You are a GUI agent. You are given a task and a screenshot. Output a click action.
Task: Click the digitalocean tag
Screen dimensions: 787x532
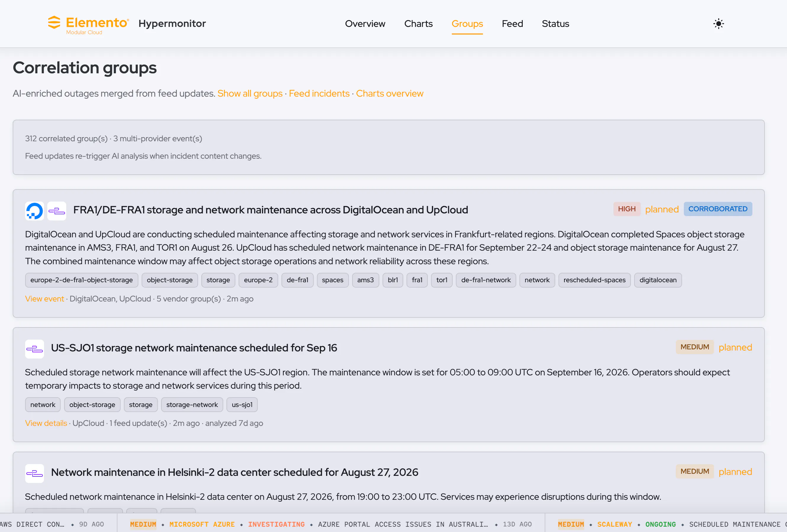pyautogui.click(x=658, y=280)
